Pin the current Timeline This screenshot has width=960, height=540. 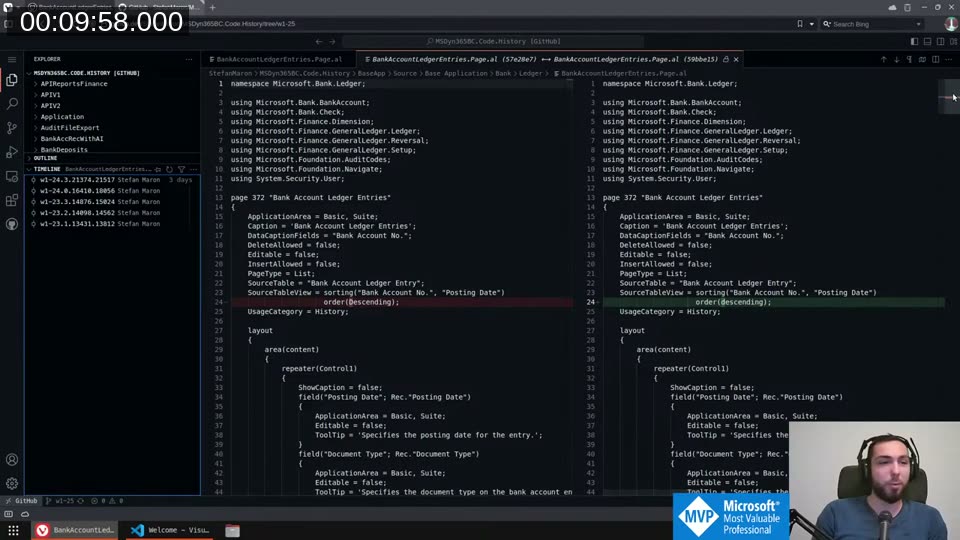(158, 169)
